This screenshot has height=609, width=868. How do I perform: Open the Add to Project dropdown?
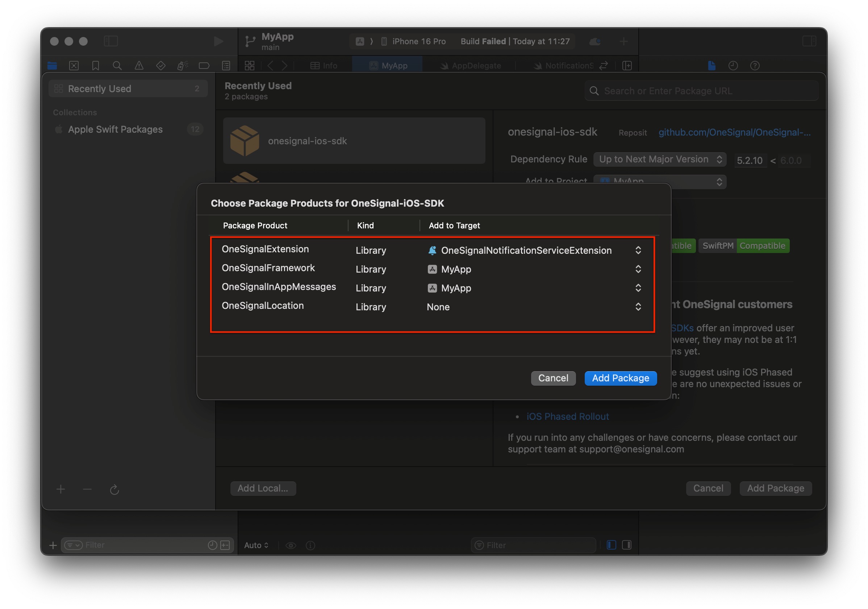pyautogui.click(x=660, y=182)
